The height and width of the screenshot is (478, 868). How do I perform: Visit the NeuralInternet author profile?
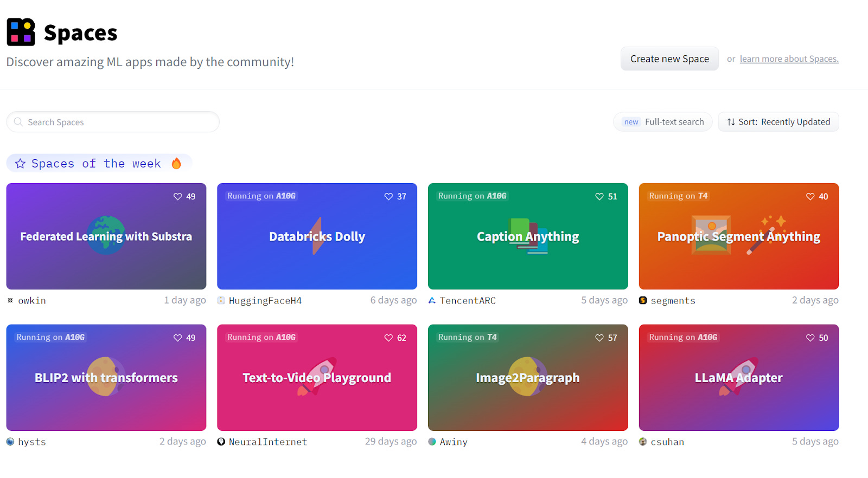pyautogui.click(x=268, y=442)
